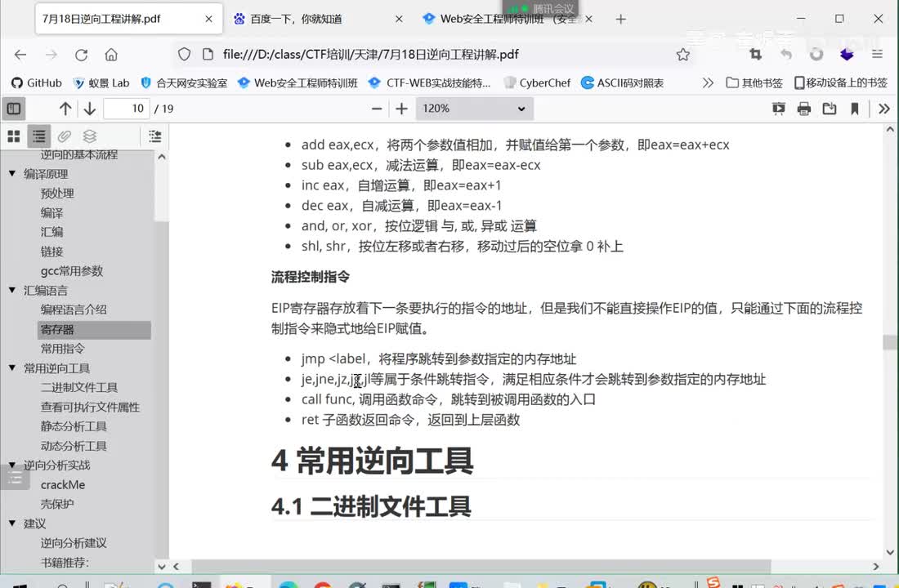Open 编程语言介绍 outline entry
The width and height of the screenshot is (899, 588).
[x=74, y=310]
